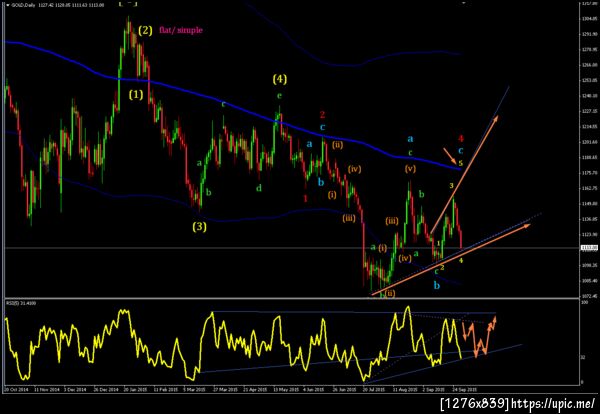Click the 1201.60 price axis label
Screen dimensions: 600x414
click(590, 142)
